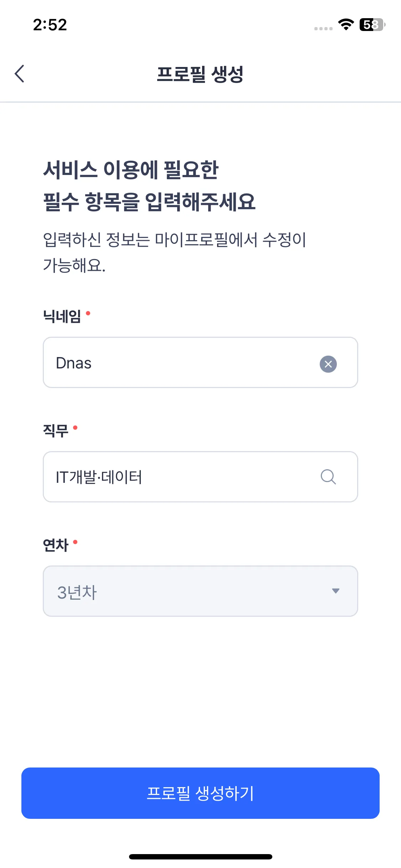Click the search magnifier in 직무 field

tap(328, 477)
